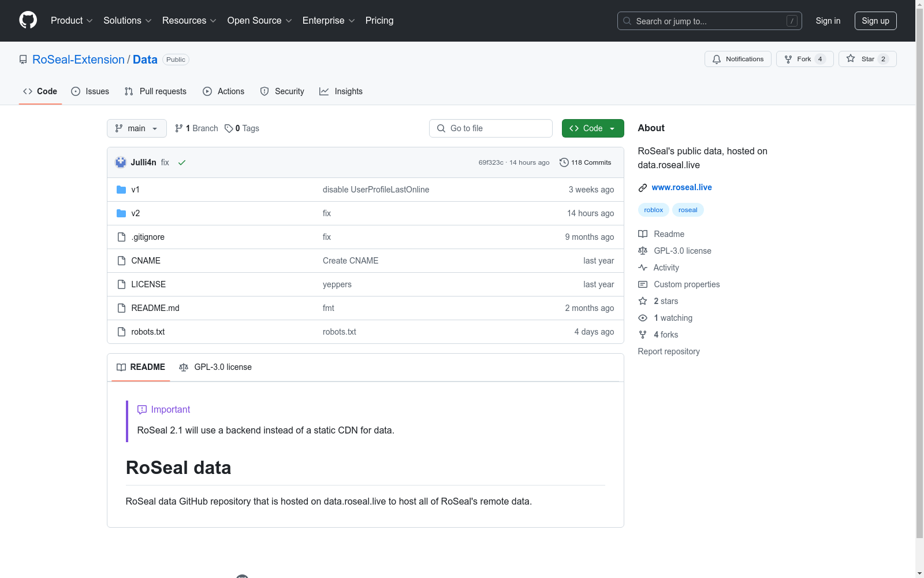
Task: Click the robots.txt file icon
Action: (x=121, y=332)
